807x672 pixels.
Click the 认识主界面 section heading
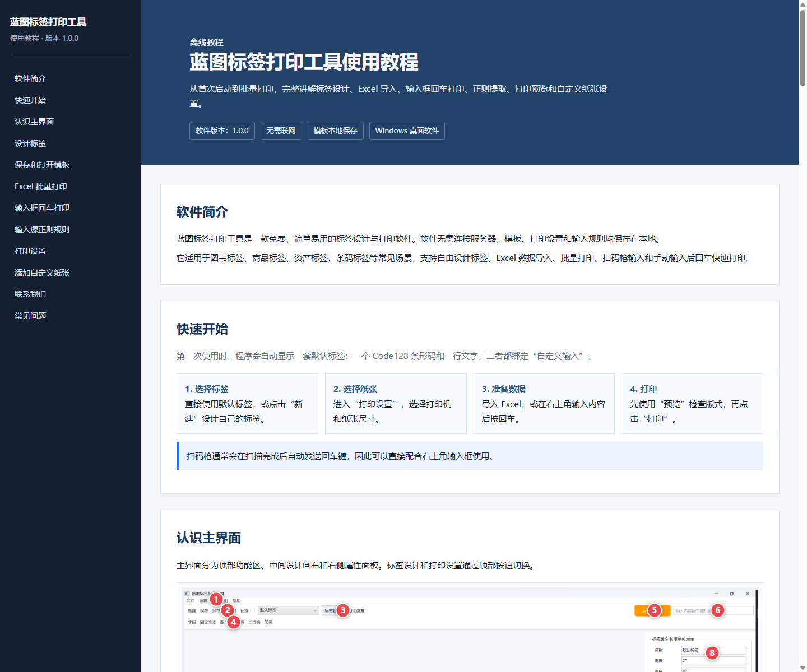pyautogui.click(x=208, y=538)
